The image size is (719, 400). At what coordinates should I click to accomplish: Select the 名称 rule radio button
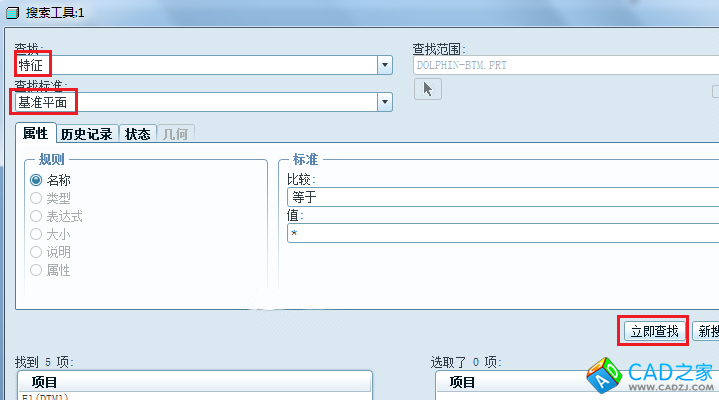(36, 180)
